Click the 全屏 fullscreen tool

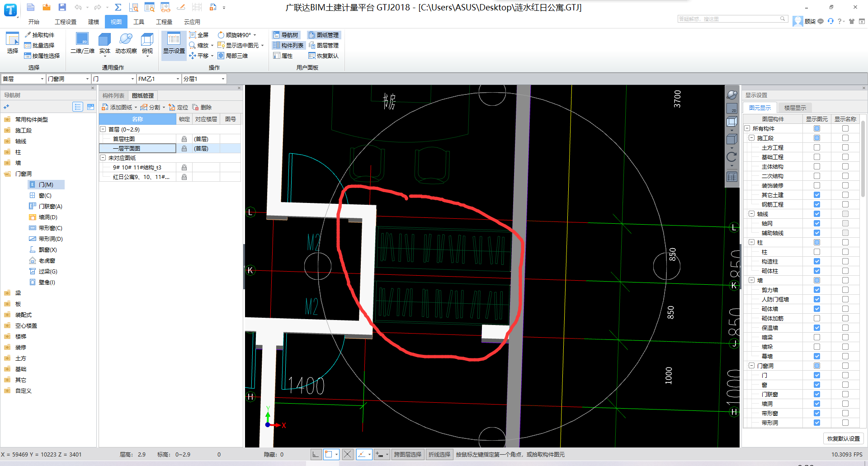199,35
